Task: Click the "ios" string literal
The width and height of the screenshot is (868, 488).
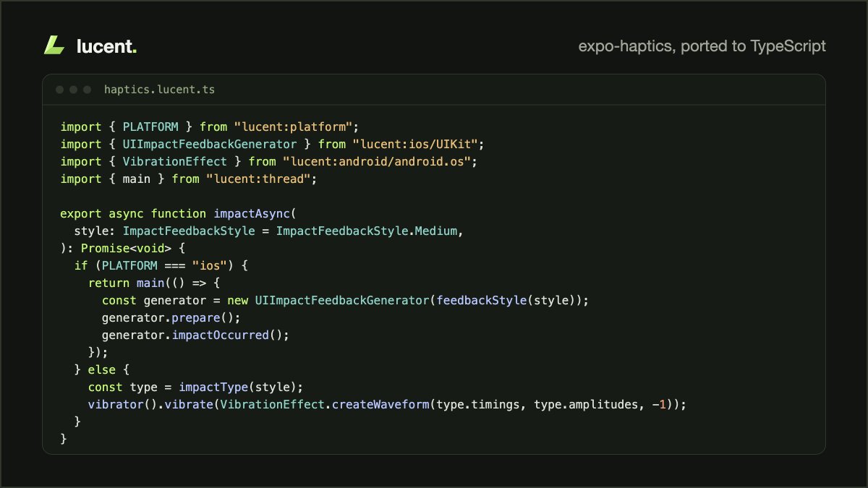Action: tap(209, 265)
